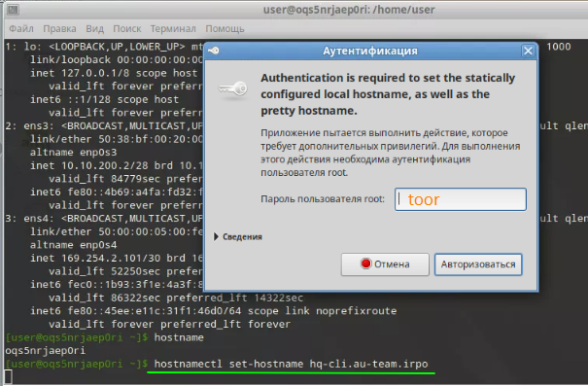Screen dimensions: 588x386
Task: Open the Помощь menu
Action: 225,28
